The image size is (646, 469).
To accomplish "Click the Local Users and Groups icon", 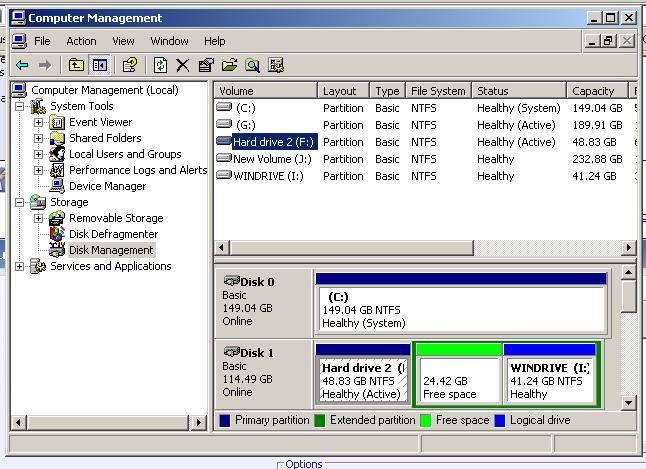I will pyautogui.click(x=57, y=154).
